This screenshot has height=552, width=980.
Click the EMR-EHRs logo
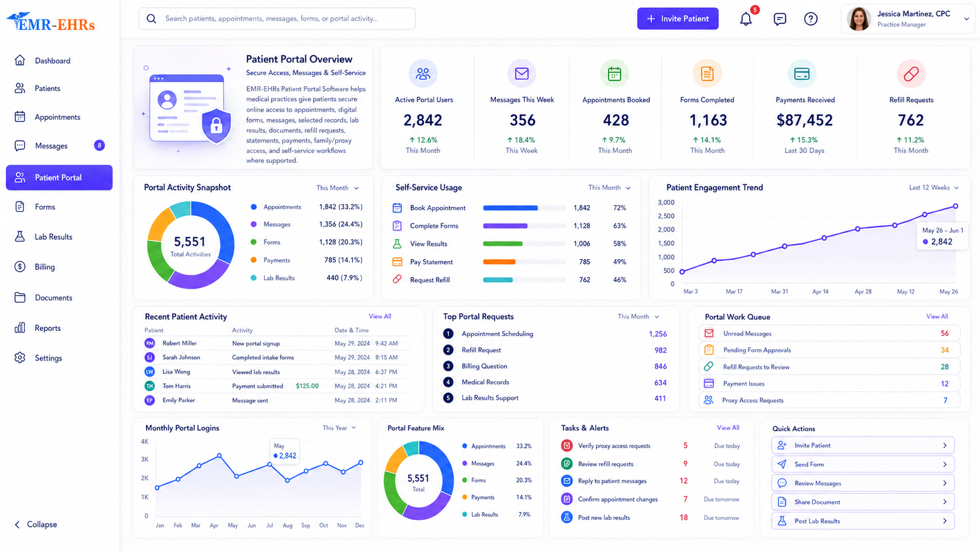coord(50,22)
